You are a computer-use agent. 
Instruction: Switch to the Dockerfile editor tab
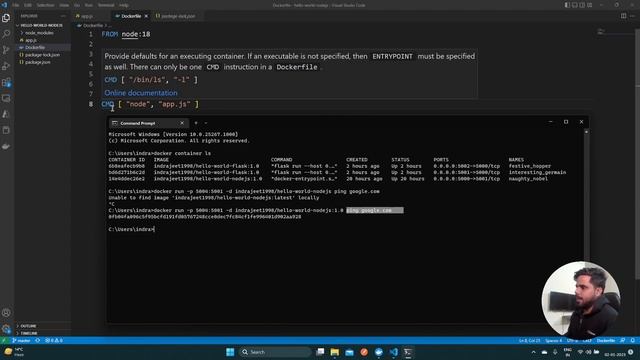131,16
